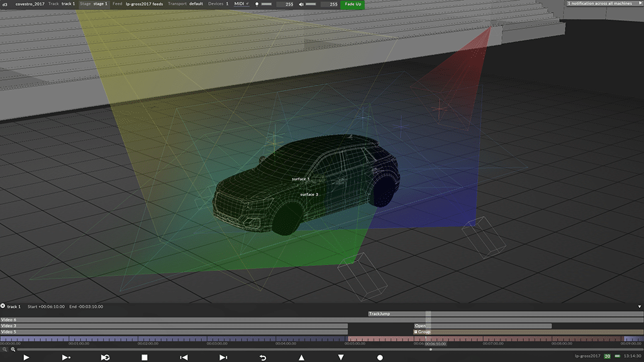Click the up triangle transport icon
Image resolution: width=644 pixels, height=362 pixels.
[301, 357]
